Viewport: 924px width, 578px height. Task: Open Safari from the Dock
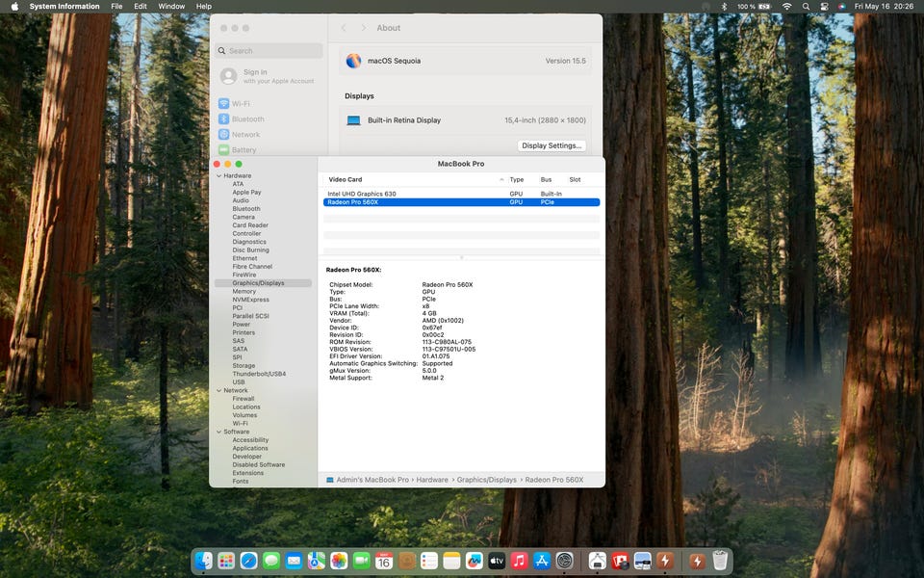point(248,561)
